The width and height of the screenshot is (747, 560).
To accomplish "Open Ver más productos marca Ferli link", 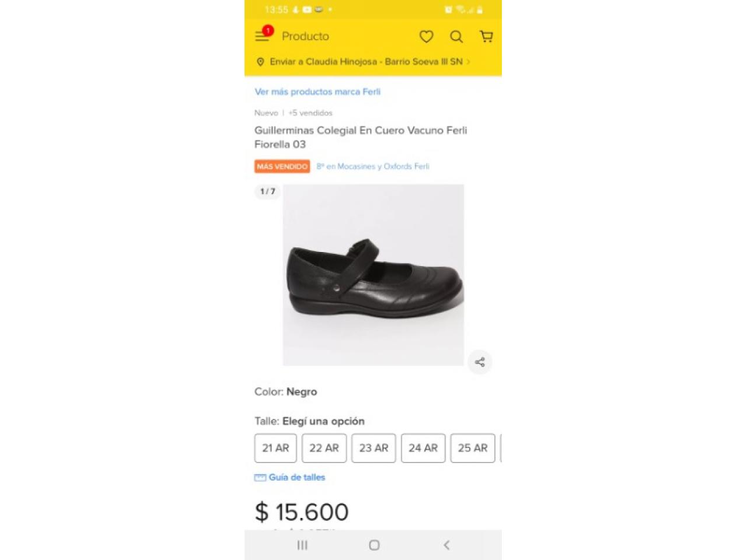I will [x=317, y=92].
